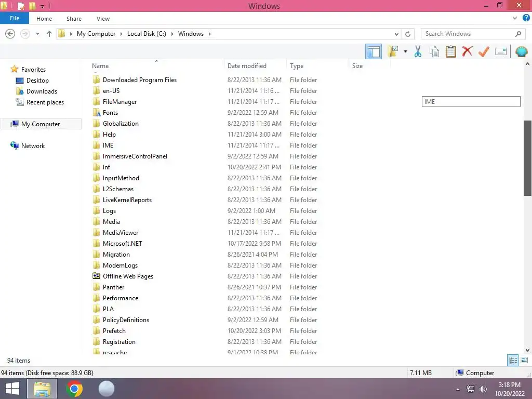The image size is (532, 399).
Task: Expand the chevron after Local Disk (C:)
Action: point(172,34)
